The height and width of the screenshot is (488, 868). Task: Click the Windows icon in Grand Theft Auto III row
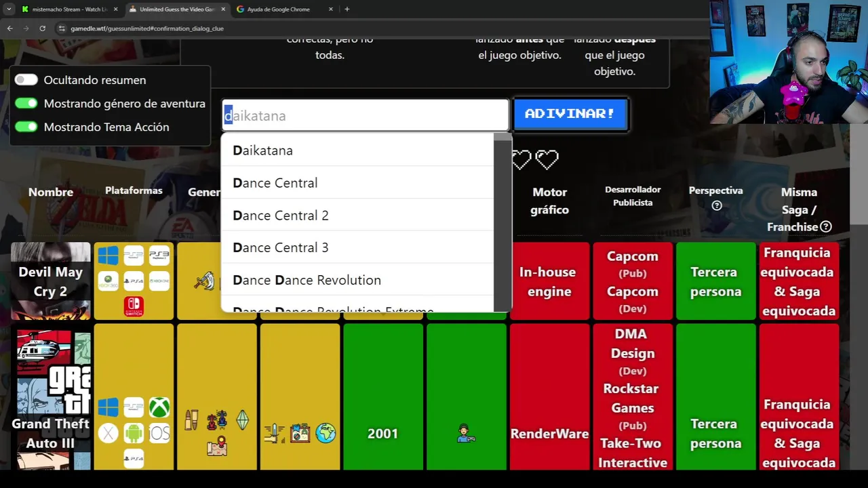point(108,407)
